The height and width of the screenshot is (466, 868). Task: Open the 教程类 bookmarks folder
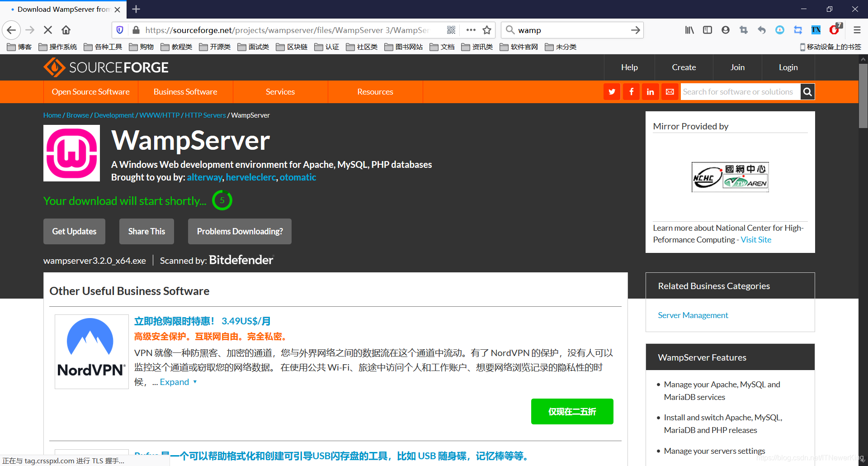pos(177,47)
